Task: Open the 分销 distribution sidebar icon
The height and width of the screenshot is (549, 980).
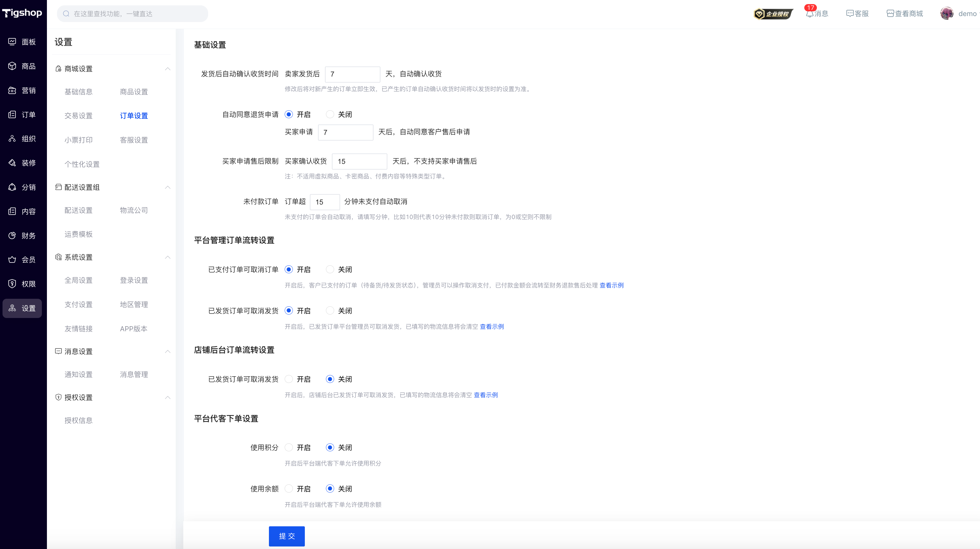Action: tap(12, 187)
